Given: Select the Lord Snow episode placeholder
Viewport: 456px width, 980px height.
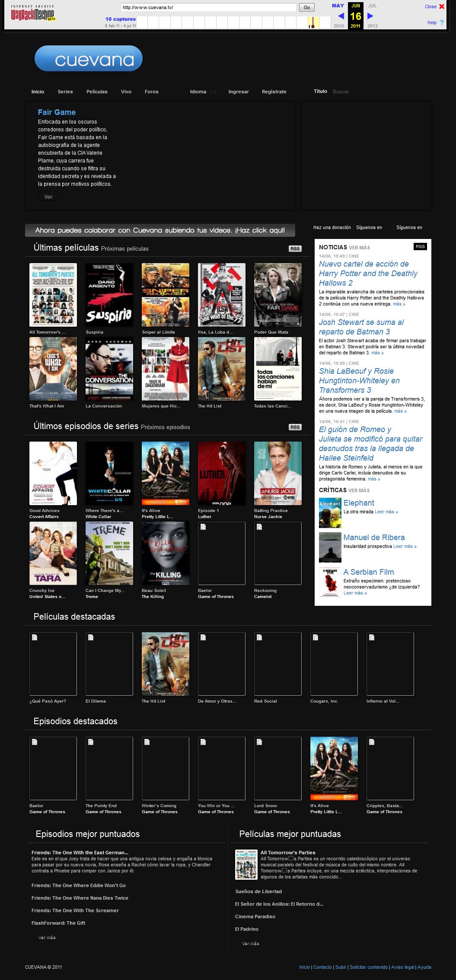Looking at the screenshot, I should (278, 769).
